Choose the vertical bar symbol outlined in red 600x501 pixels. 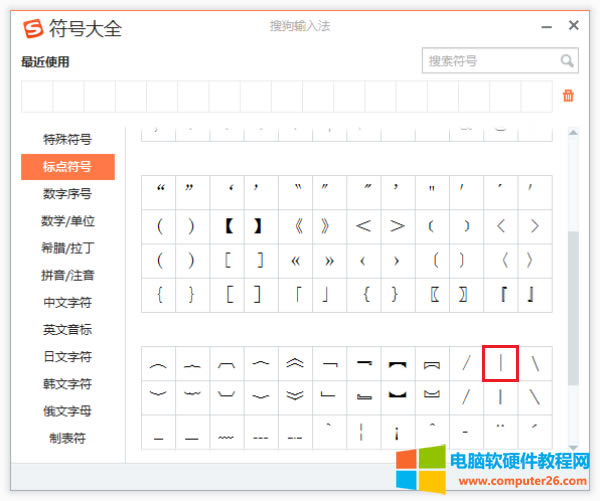click(500, 363)
